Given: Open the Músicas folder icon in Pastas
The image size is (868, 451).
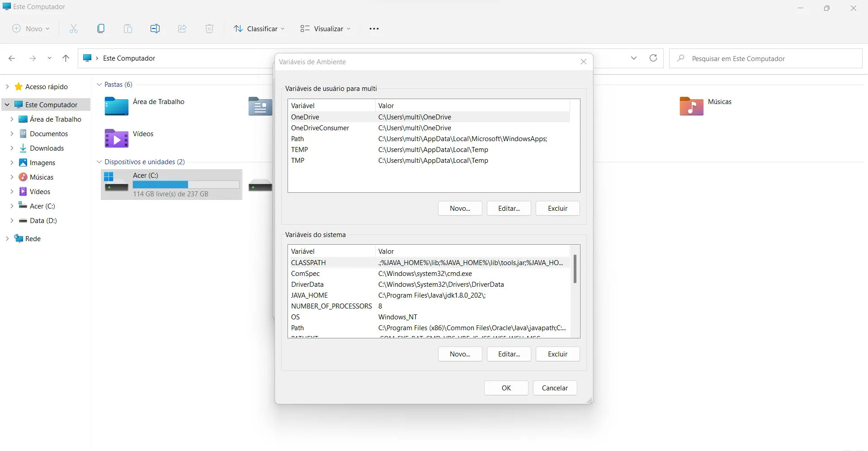Looking at the screenshot, I should (691, 106).
